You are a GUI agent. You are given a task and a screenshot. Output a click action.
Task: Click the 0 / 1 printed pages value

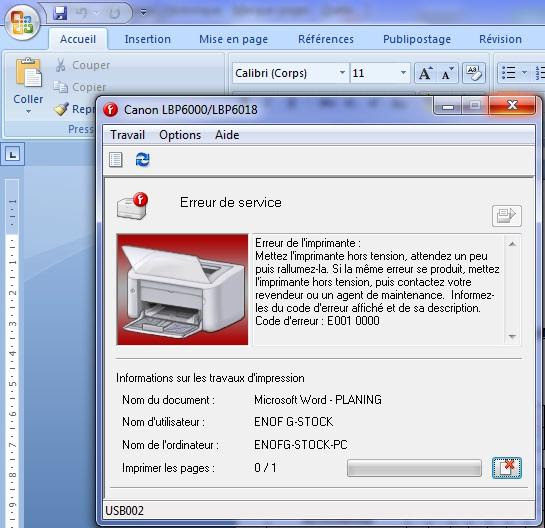coord(265,468)
